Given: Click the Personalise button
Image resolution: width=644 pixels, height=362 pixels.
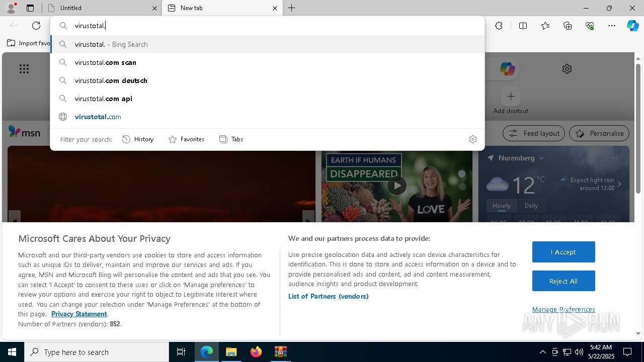Looking at the screenshot, I should (599, 133).
